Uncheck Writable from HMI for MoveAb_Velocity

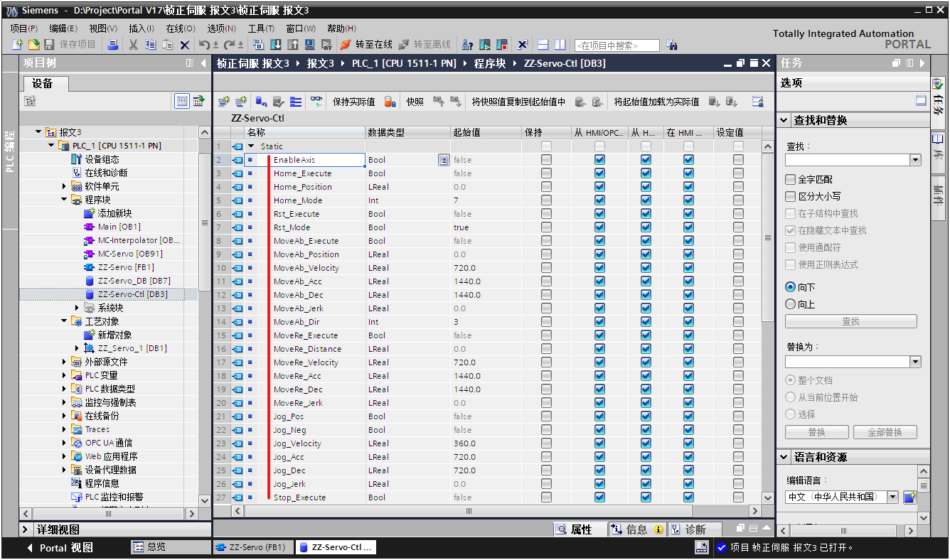[x=646, y=268]
